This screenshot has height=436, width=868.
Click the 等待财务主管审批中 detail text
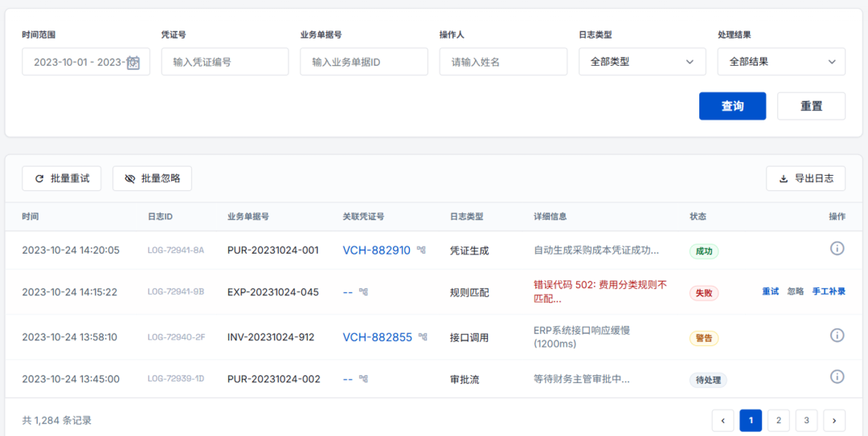(581, 379)
